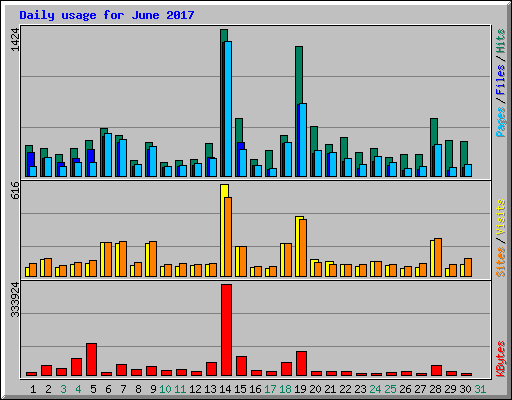
Task: Select the day 19 red KBytes bar
Action: click(301, 363)
